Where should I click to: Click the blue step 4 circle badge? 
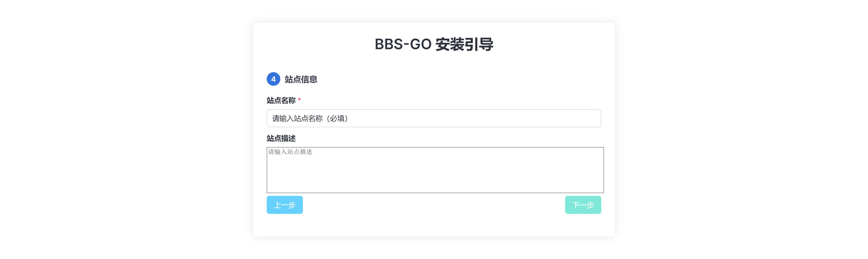click(273, 79)
